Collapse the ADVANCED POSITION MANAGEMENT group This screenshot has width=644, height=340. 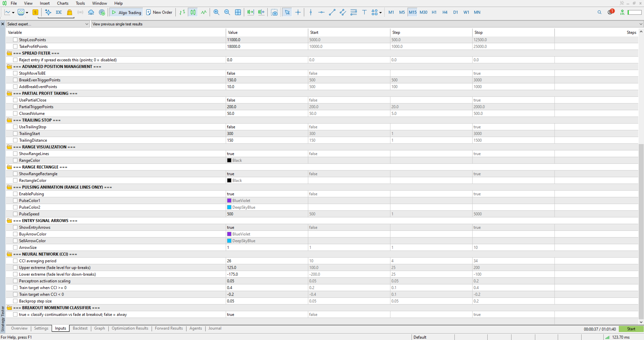[9, 67]
